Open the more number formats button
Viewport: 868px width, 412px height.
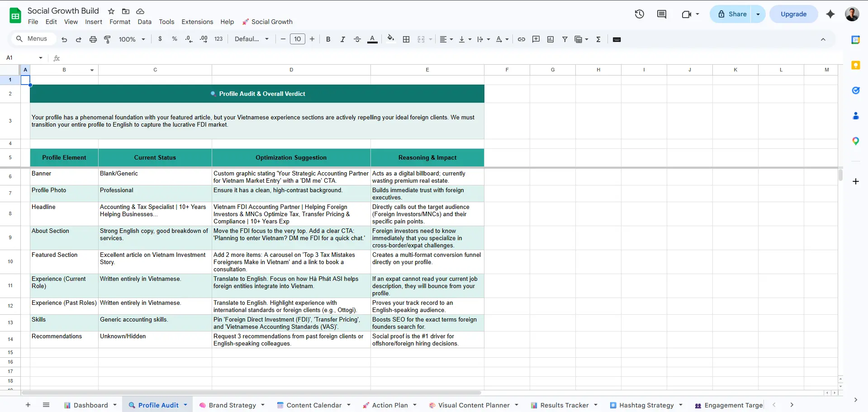click(x=218, y=39)
